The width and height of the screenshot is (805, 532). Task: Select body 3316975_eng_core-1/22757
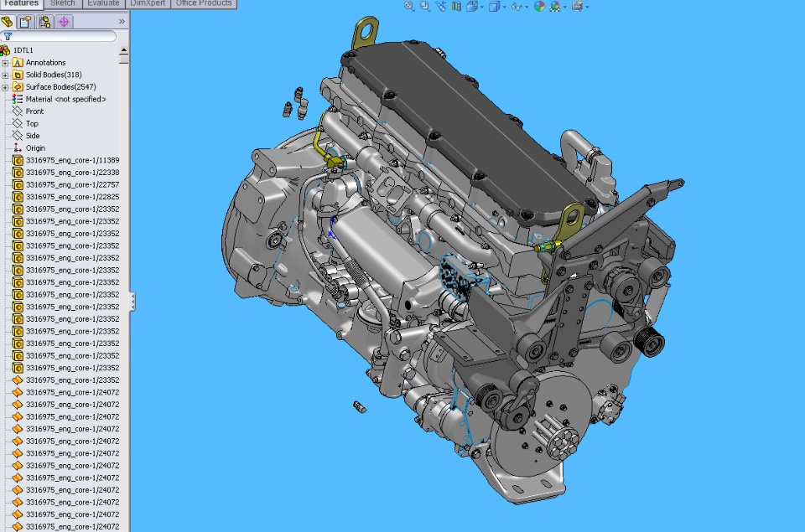click(x=72, y=184)
